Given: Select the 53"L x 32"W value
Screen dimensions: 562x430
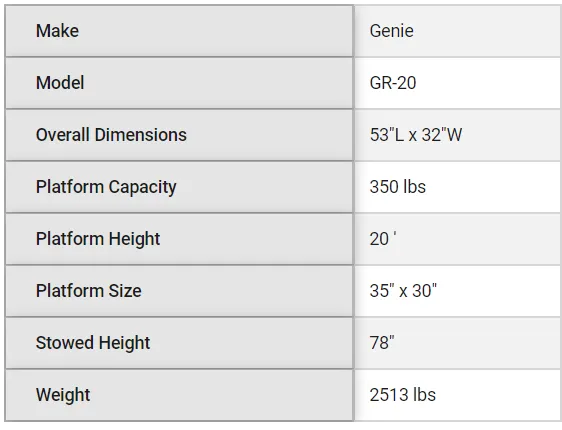Looking at the screenshot, I should point(416,135).
